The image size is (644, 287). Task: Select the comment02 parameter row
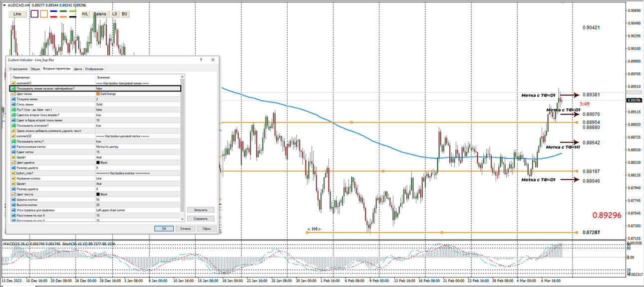tap(95, 136)
